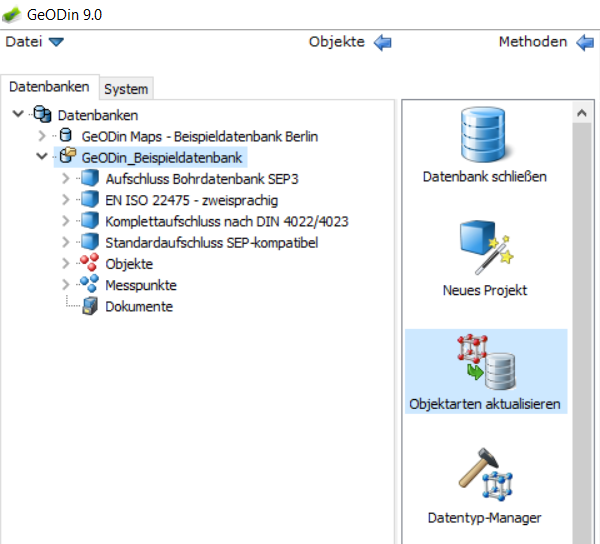Screen dimensions: 600x544
Task: Select the Messpunkte tree label
Action: [x=141, y=285]
